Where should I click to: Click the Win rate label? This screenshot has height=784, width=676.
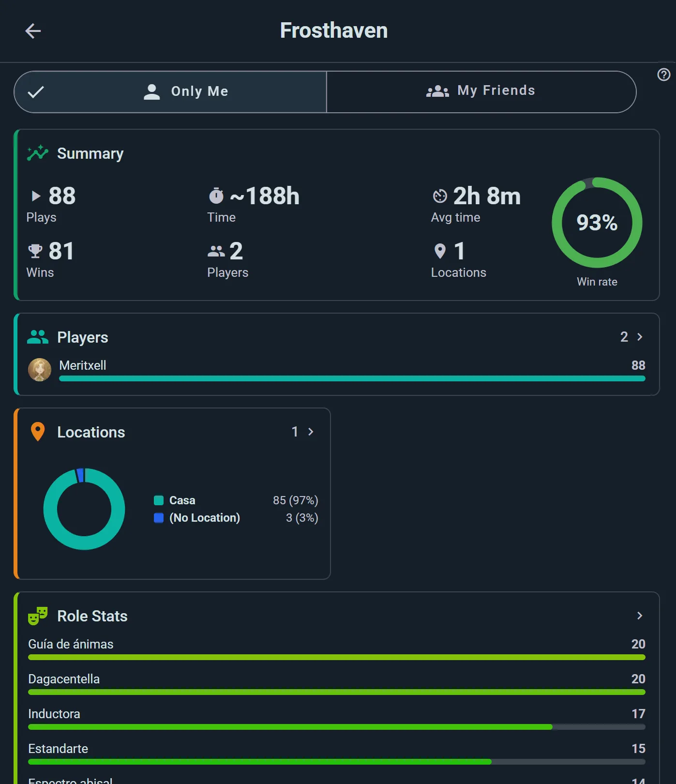pyautogui.click(x=597, y=282)
